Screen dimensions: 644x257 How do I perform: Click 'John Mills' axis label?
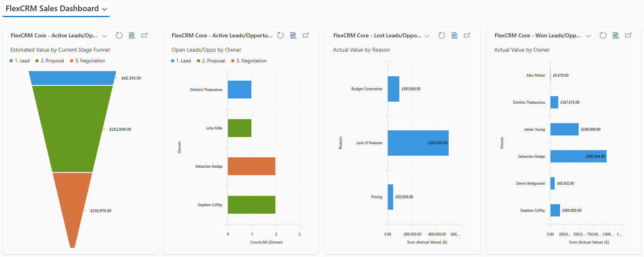click(x=214, y=128)
